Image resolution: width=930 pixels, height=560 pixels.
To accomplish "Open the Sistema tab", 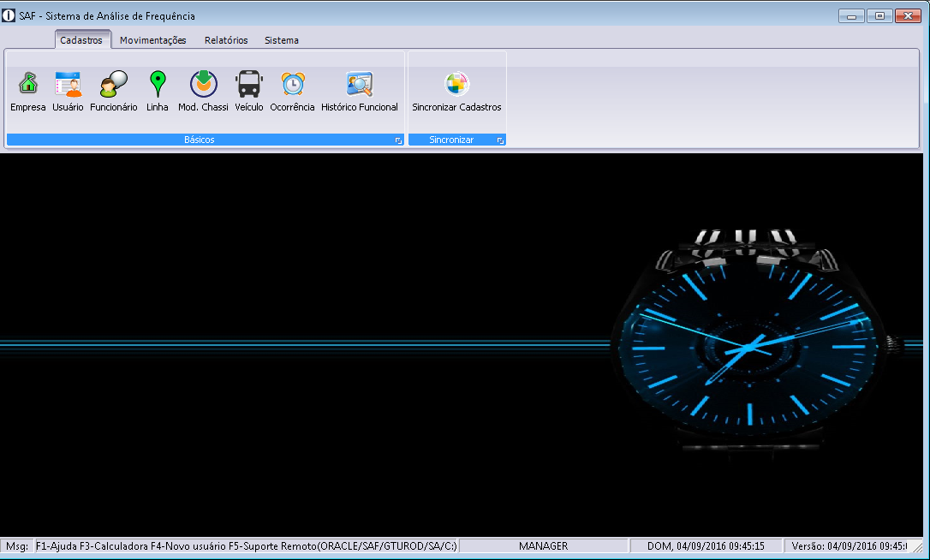I will coord(282,40).
